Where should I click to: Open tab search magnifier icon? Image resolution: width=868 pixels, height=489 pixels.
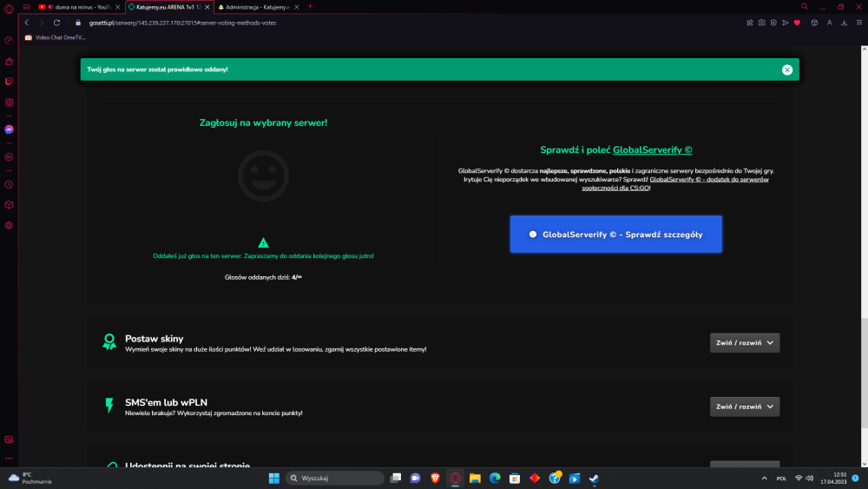point(805,7)
